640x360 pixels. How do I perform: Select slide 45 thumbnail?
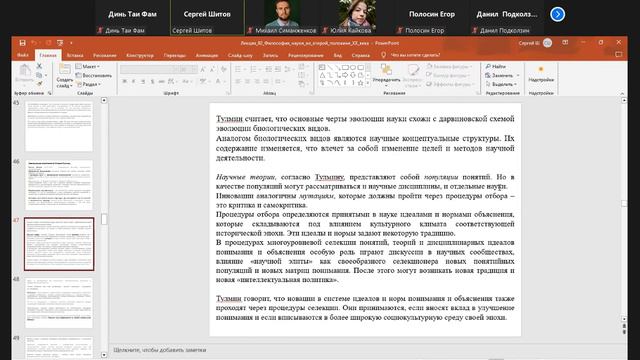point(59,126)
